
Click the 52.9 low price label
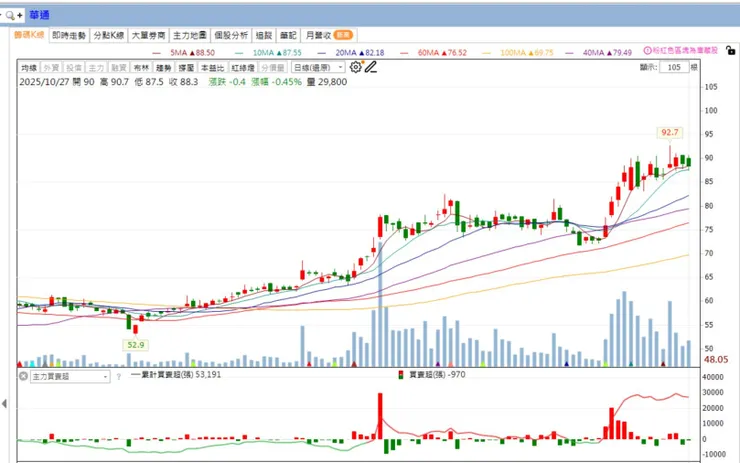pos(135,345)
